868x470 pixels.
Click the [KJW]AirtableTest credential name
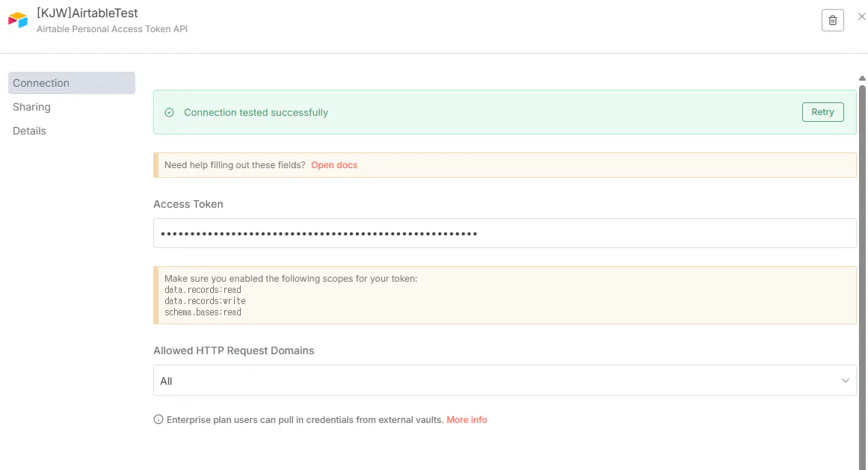[x=87, y=13]
